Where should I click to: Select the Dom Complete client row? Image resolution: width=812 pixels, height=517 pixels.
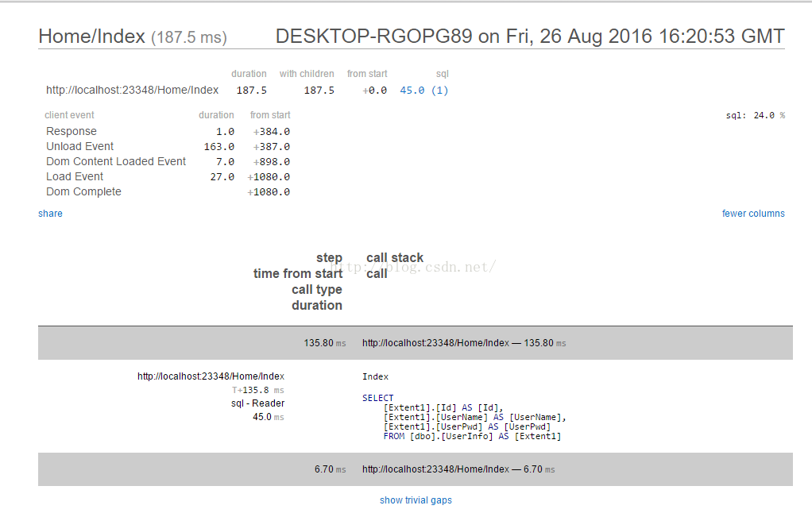tap(168, 191)
